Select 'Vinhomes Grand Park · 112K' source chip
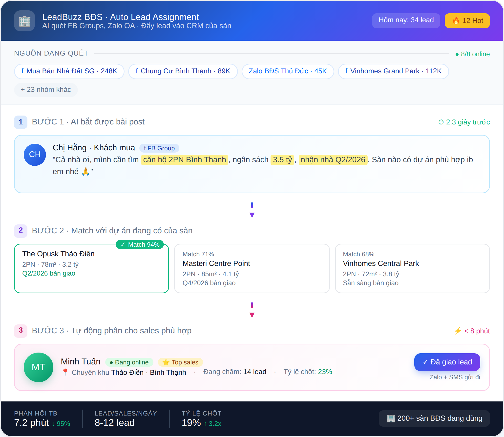Viewport: 504px width, 437px height. pos(393,71)
